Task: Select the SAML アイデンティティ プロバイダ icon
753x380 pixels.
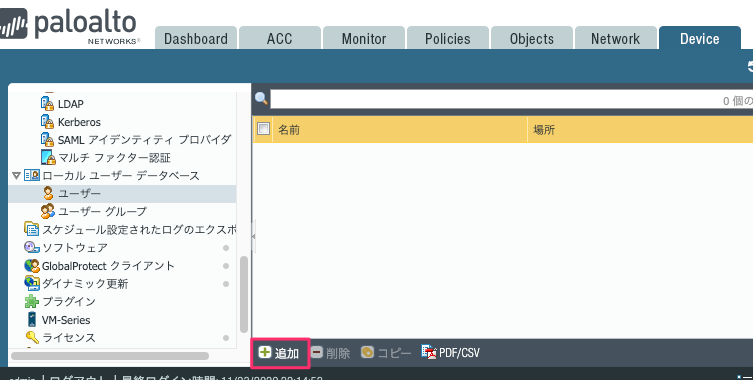Action: tap(47, 139)
